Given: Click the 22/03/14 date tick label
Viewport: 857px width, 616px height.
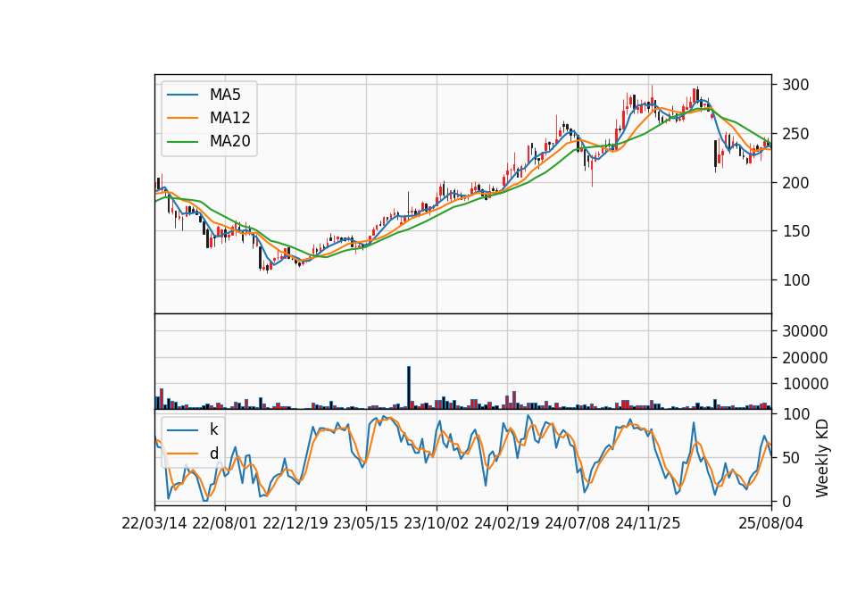Looking at the screenshot, I should (x=154, y=523).
